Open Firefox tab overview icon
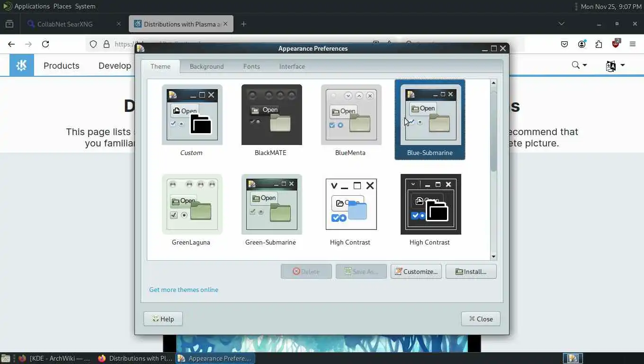 (9, 24)
